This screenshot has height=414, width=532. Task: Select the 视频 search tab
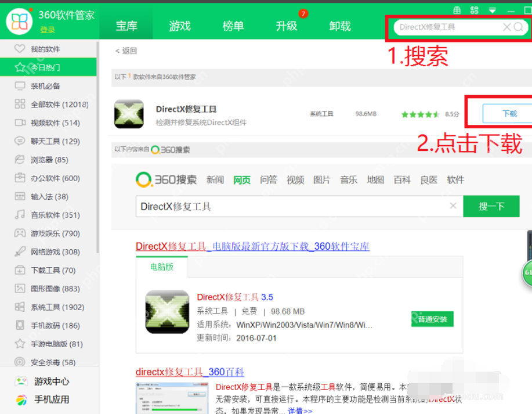[x=295, y=179]
